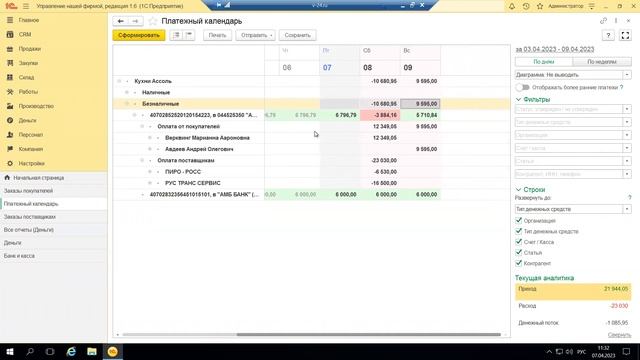
Task: Open the more options vertical dots icon
Action: click(x=616, y=21)
